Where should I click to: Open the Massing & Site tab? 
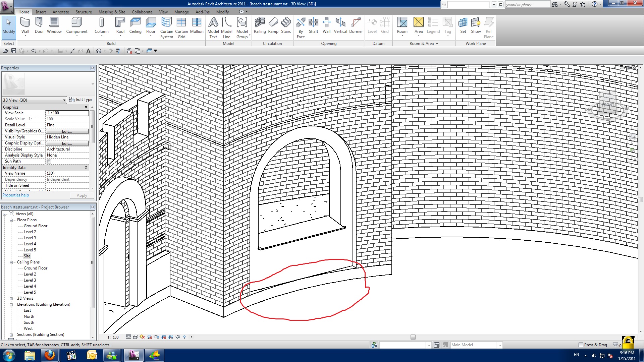coord(112,12)
